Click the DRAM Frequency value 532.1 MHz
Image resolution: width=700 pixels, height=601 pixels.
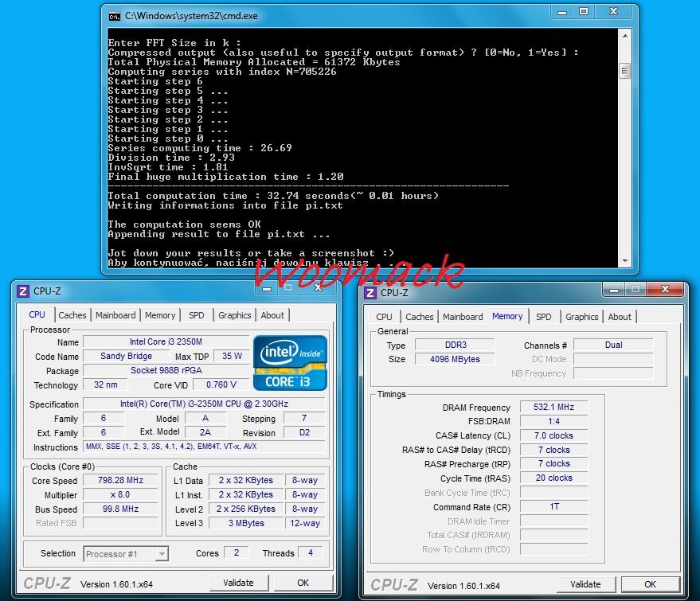[x=554, y=407]
